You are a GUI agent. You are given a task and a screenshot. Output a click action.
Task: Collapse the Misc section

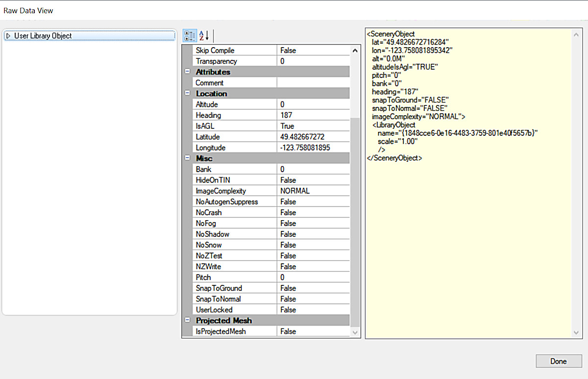pos(188,158)
